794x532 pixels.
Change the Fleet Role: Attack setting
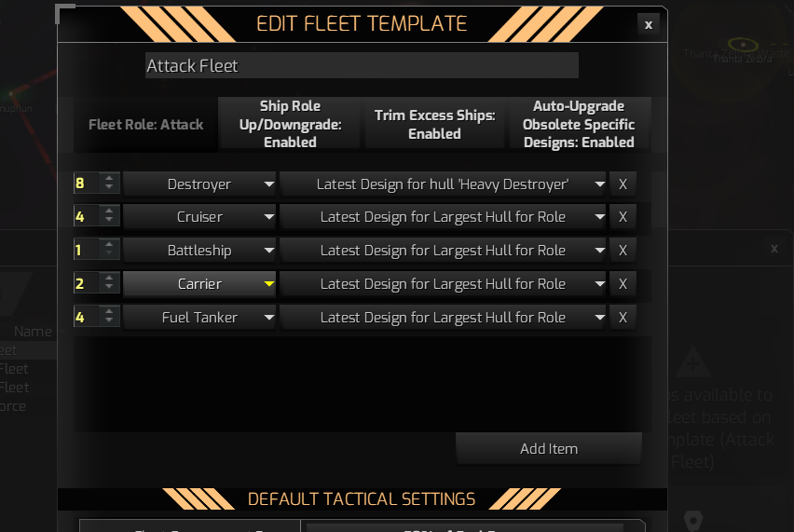click(x=145, y=124)
